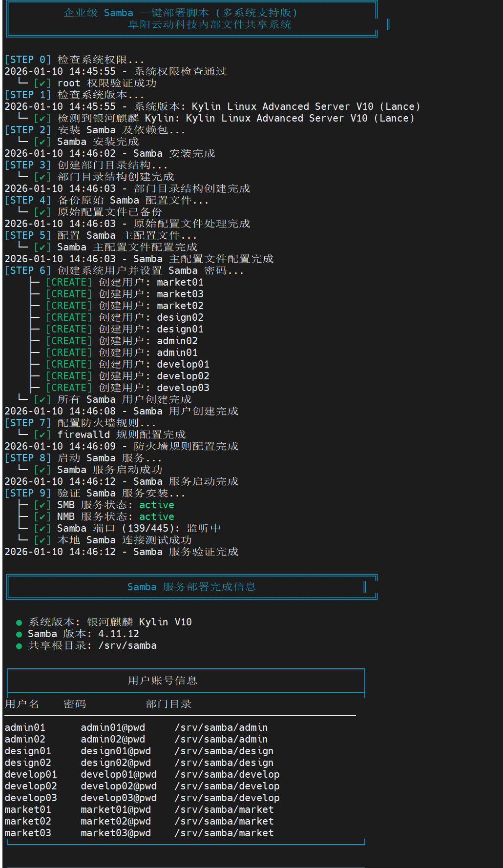The image size is (503, 868).
Task: Click the '密码' column header
Action: point(75,704)
